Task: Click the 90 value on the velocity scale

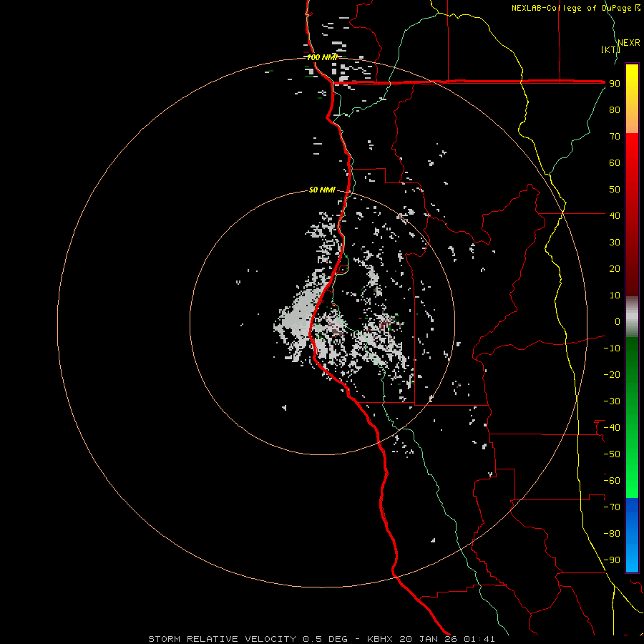Action: pos(615,84)
